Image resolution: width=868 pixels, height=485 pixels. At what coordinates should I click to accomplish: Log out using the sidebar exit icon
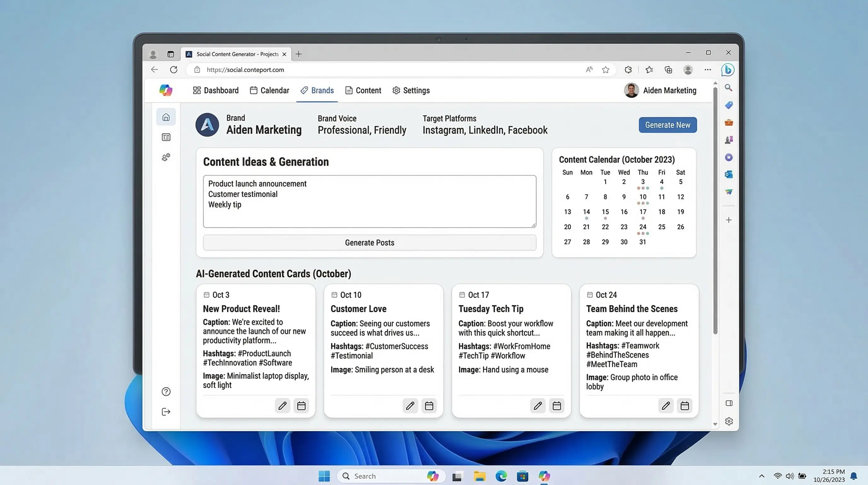[166, 411]
